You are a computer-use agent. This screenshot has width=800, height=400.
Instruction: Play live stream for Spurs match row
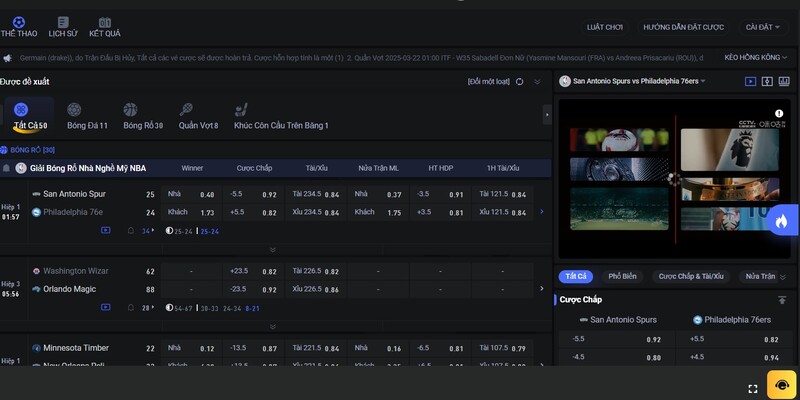point(106,230)
